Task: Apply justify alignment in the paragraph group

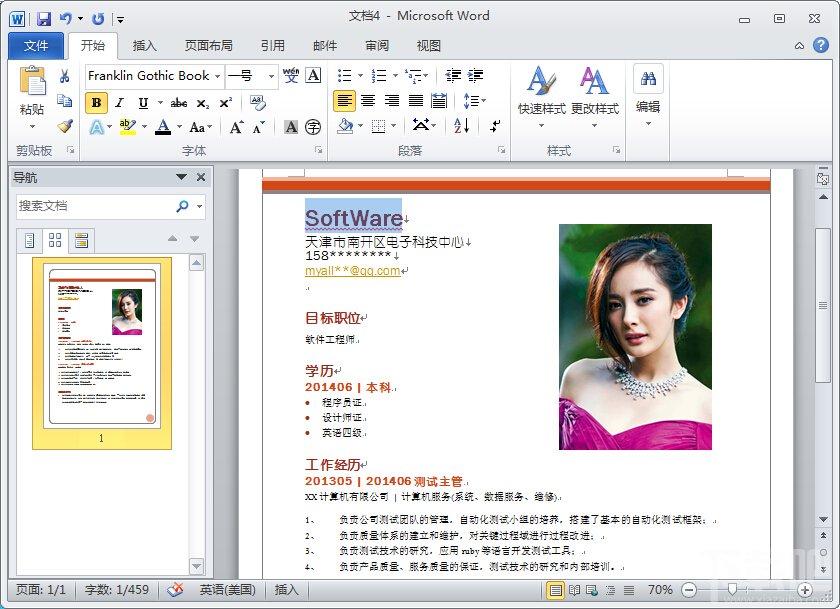Action: [x=413, y=99]
